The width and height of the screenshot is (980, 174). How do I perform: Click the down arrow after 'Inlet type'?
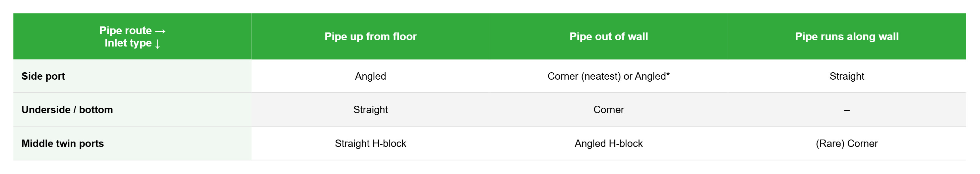point(158,43)
